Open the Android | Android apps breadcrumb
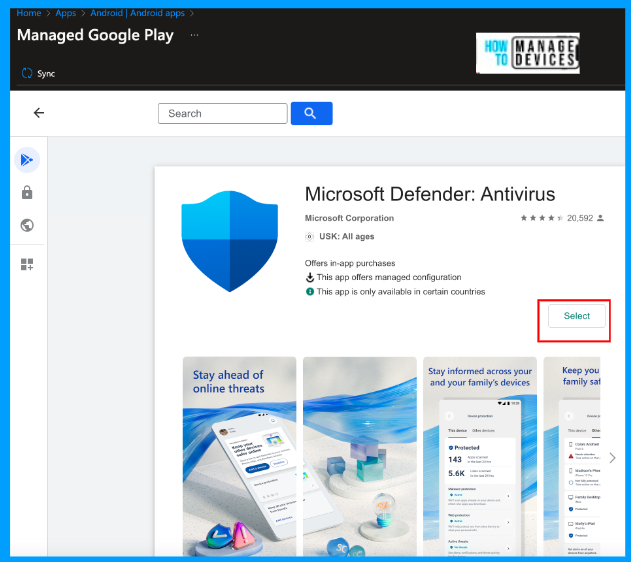 (137, 13)
